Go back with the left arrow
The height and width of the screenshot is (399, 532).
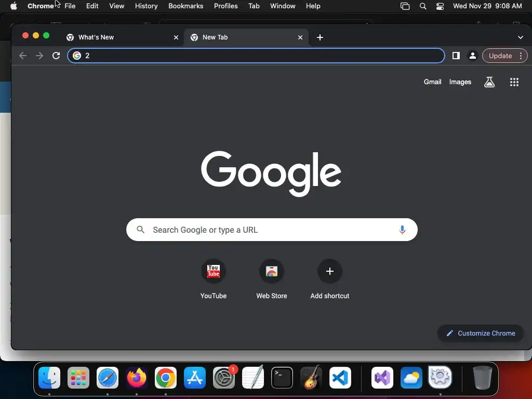(x=23, y=56)
